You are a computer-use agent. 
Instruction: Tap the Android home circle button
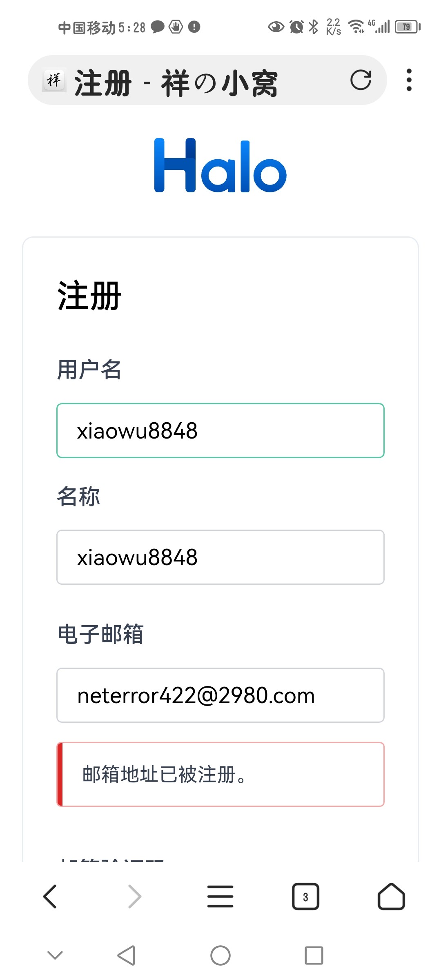coord(220,955)
